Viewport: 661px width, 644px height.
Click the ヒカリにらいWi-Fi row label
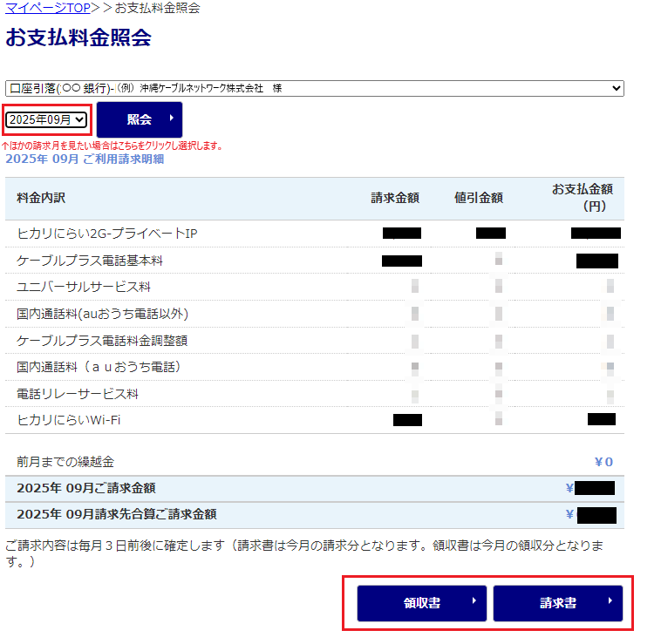(x=69, y=420)
